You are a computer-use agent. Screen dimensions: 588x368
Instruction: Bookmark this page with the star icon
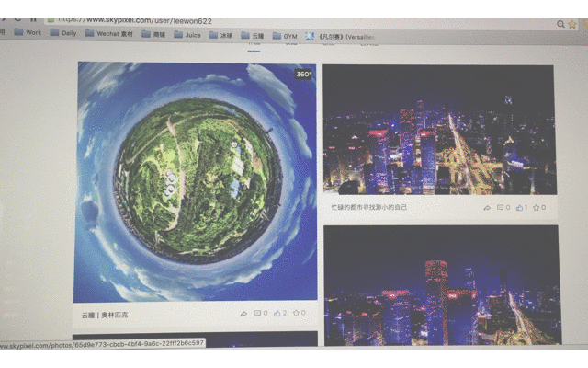coord(572,25)
